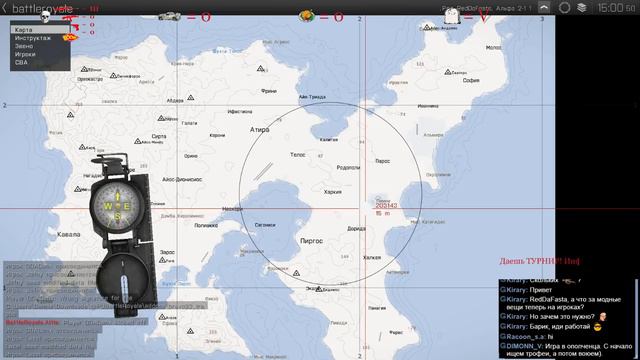The image size is (640, 360).
Task: Click the Агиос Дионисиос town label
Action: [x=182, y=179]
